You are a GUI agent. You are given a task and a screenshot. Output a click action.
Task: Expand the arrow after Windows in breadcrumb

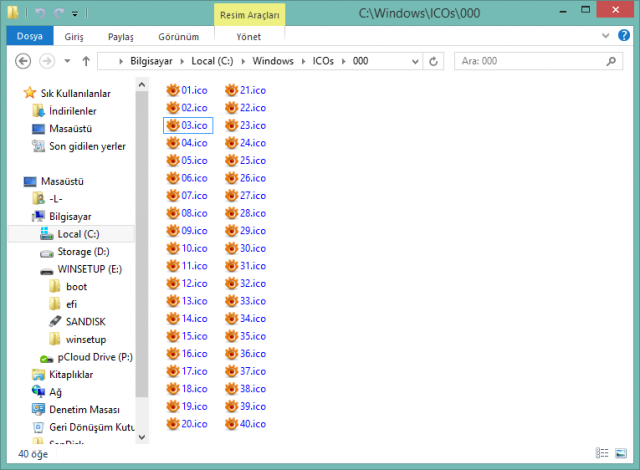pyautogui.click(x=303, y=62)
